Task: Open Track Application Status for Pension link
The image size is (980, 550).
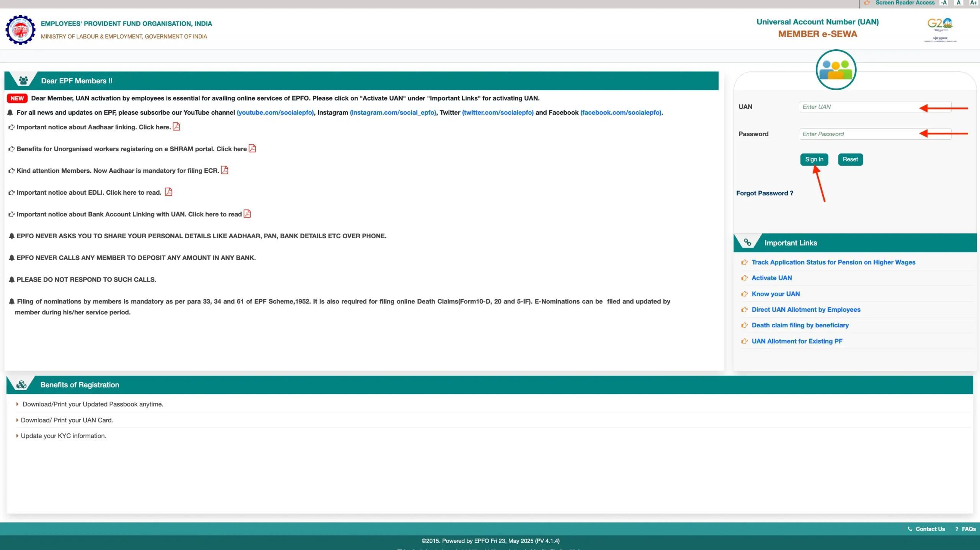Action: click(833, 262)
